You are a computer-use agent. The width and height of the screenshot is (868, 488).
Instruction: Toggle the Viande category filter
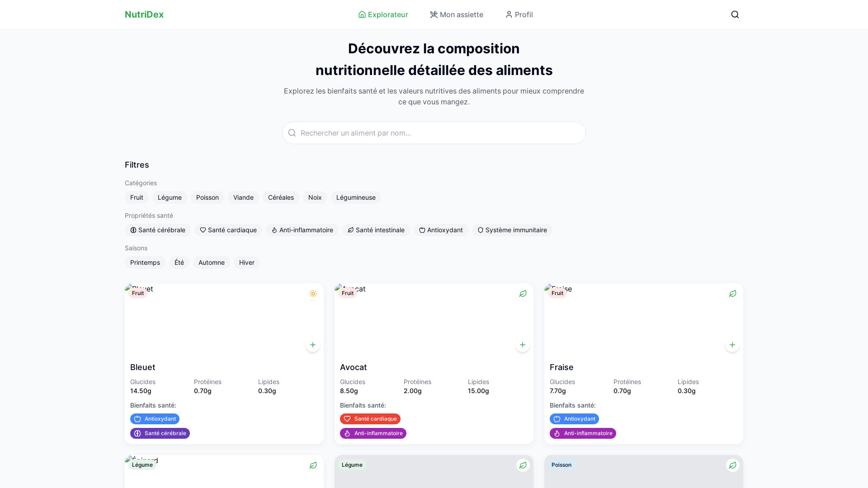243,197
